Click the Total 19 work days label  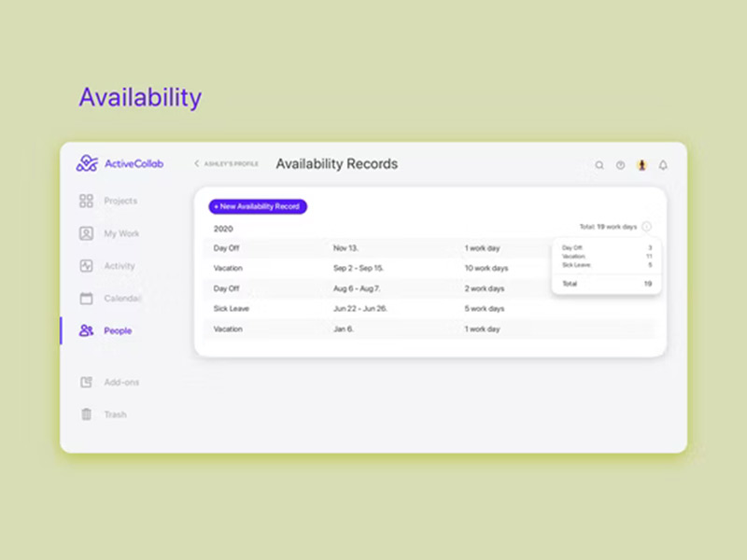pyautogui.click(x=608, y=227)
